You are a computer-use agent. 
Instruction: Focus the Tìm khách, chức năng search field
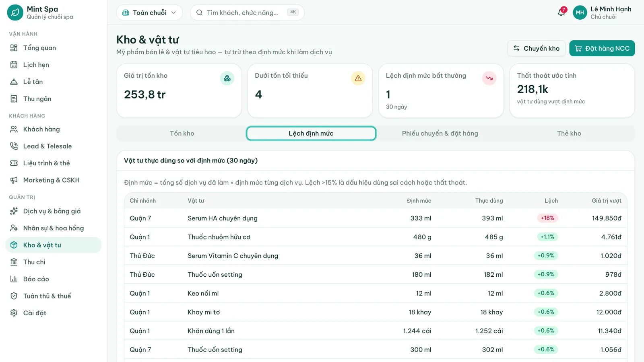point(247,12)
